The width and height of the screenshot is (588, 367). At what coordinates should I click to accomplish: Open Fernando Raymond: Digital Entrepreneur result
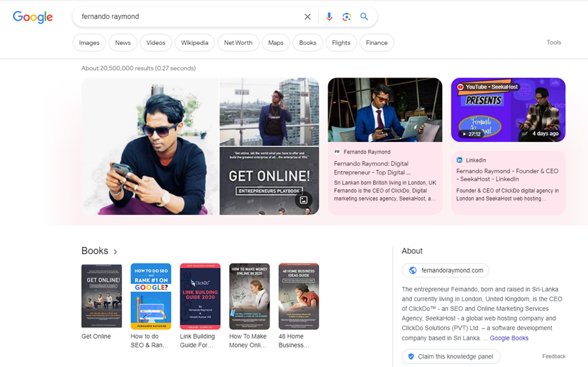(372, 168)
